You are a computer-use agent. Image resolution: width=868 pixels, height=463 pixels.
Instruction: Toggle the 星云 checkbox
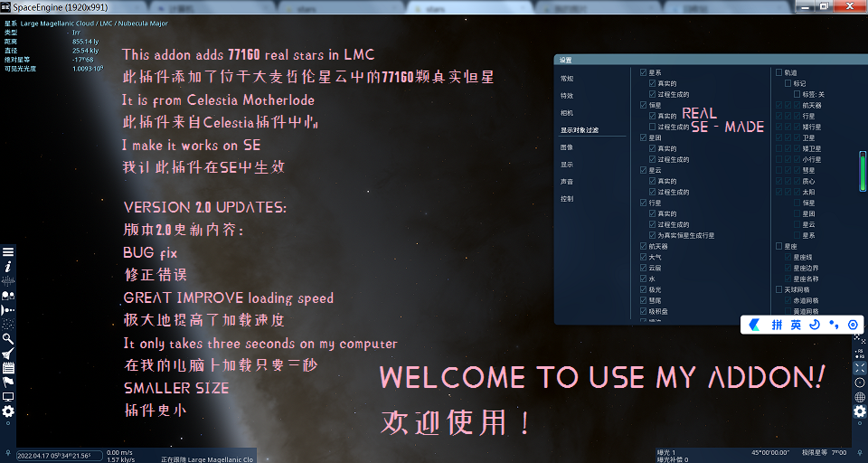point(643,170)
